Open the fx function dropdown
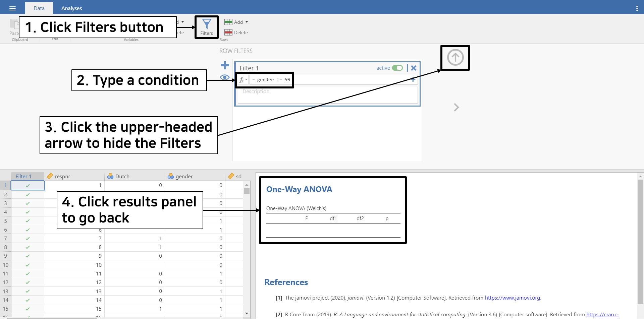 (x=243, y=80)
